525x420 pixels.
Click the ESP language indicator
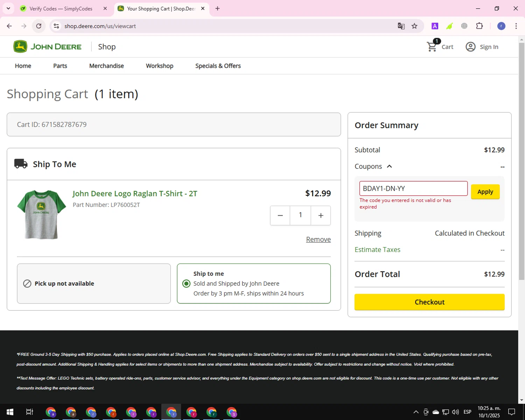point(467,412)
